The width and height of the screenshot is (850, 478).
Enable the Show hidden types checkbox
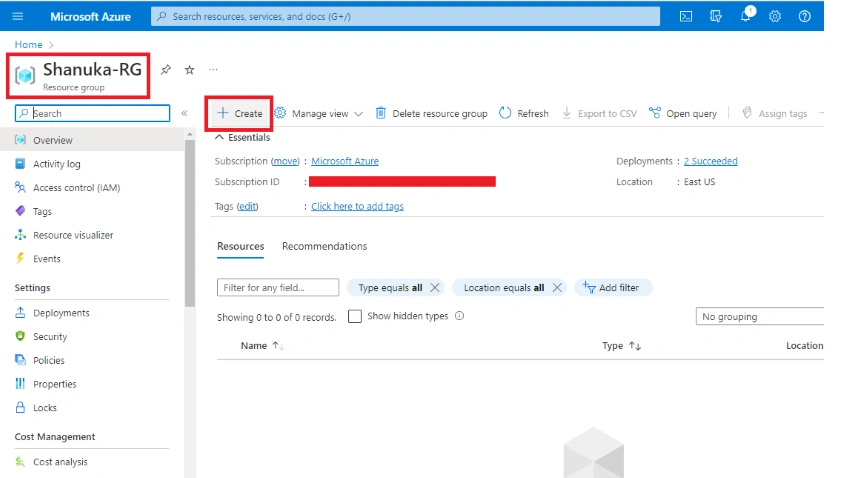[x=355, y=316]
